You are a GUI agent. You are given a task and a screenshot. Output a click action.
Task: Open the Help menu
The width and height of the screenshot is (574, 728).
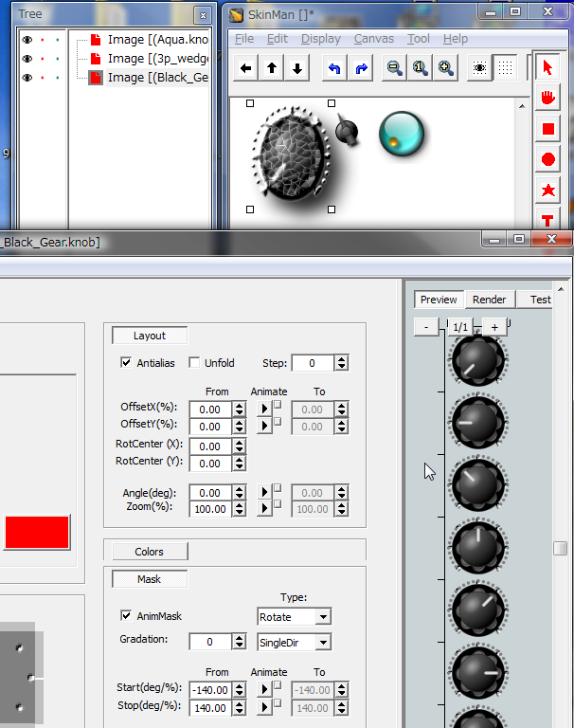pyautogui.click(x=456, y=39)
